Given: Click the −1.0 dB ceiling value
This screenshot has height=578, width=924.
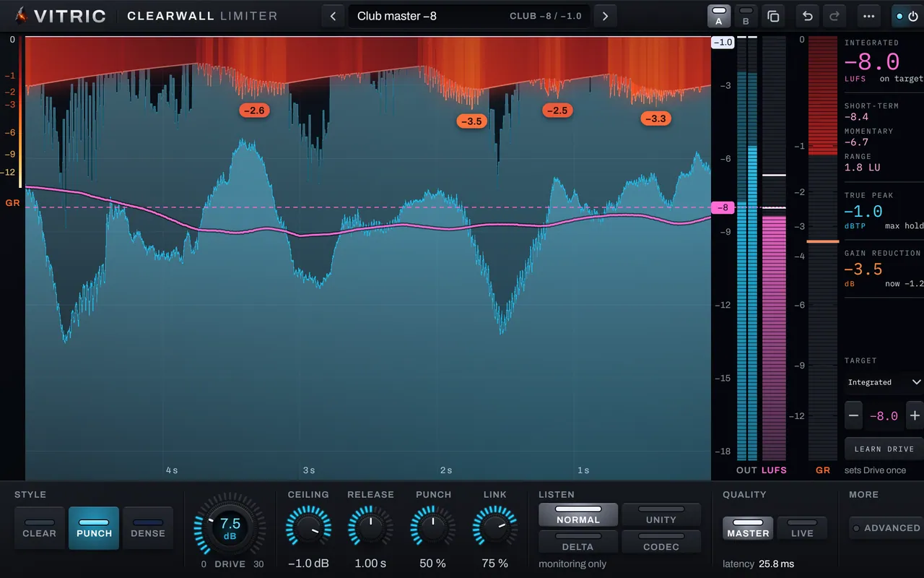Looking at the screenshot, I should coord(308,564).
